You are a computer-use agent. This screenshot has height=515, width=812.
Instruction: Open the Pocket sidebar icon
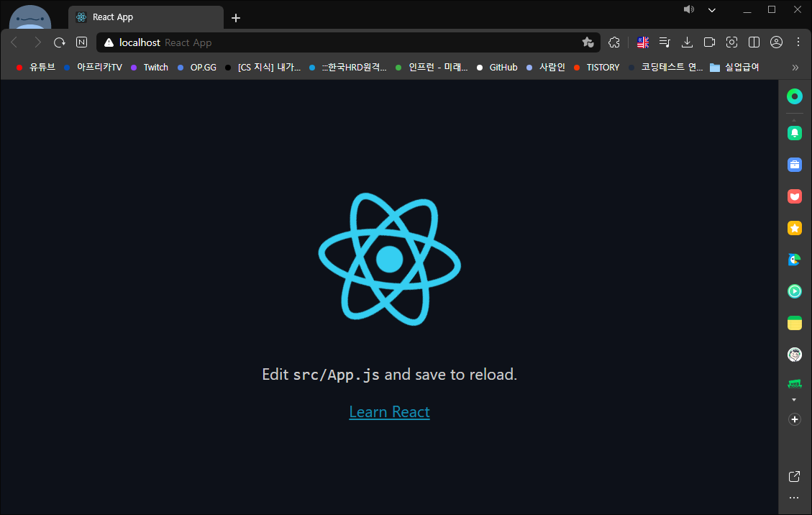click(x=795, y=196)
